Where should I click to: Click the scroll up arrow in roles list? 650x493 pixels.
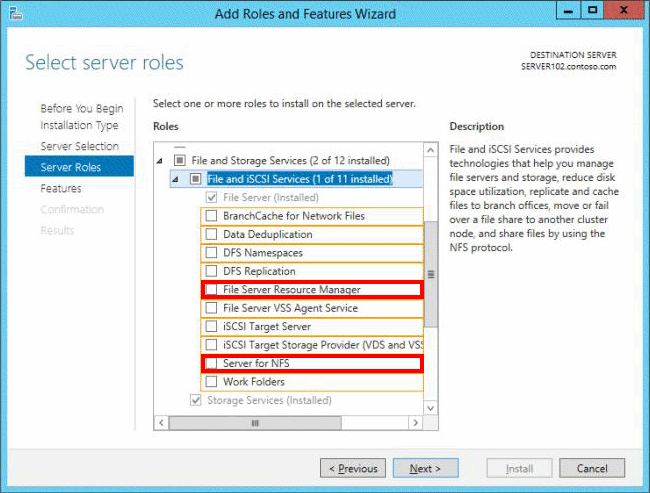tap(431, 150)
